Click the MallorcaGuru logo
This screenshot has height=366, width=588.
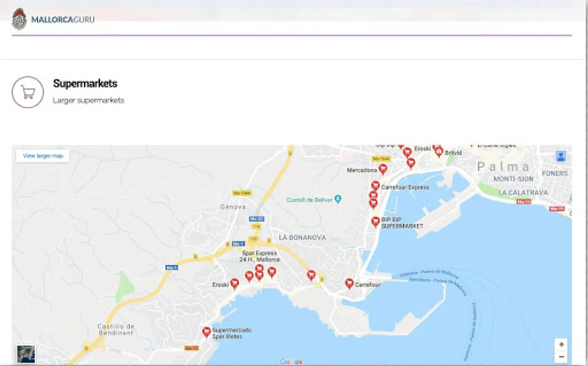coord(19,19)
